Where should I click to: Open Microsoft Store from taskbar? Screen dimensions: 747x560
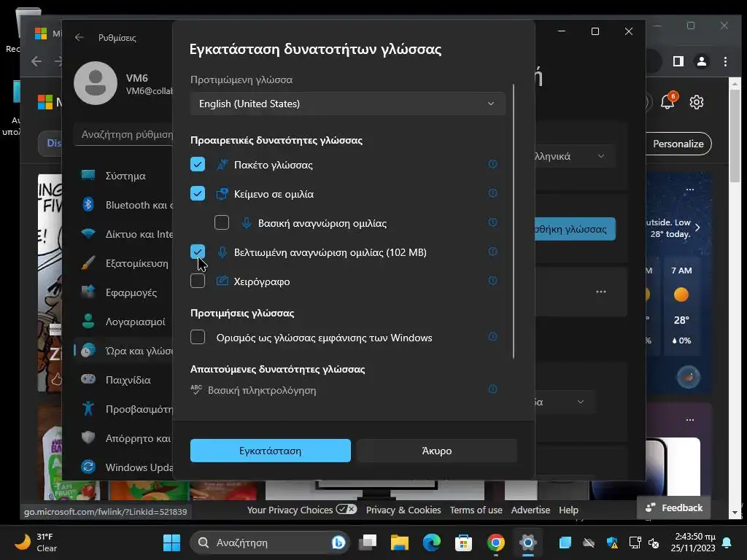[x=463, y=542]
